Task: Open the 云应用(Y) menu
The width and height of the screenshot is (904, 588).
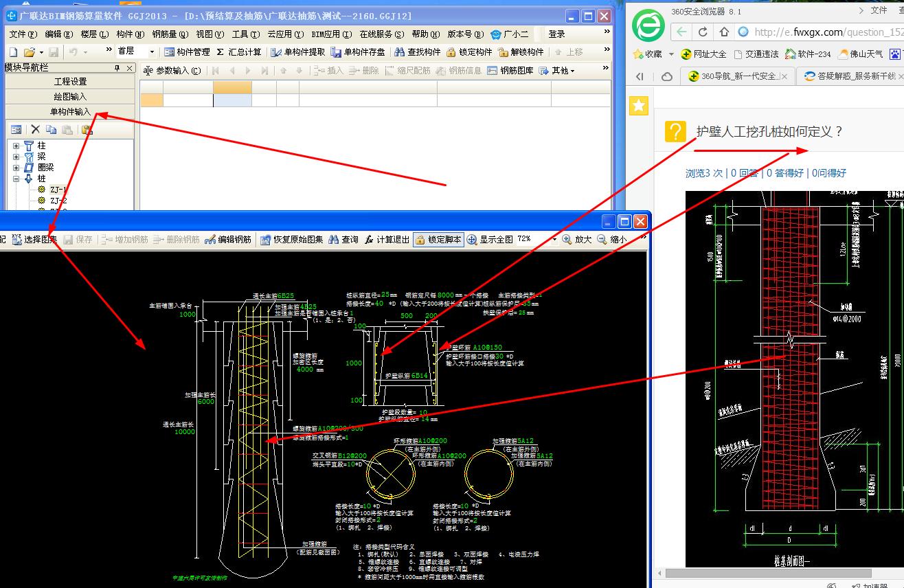Action: 285,34
